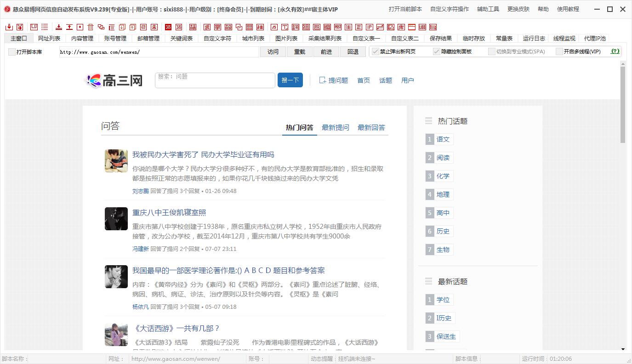Click the download arrow toolbar icon
This screenshot has width=632, height=364.
[x=59, y=27]
